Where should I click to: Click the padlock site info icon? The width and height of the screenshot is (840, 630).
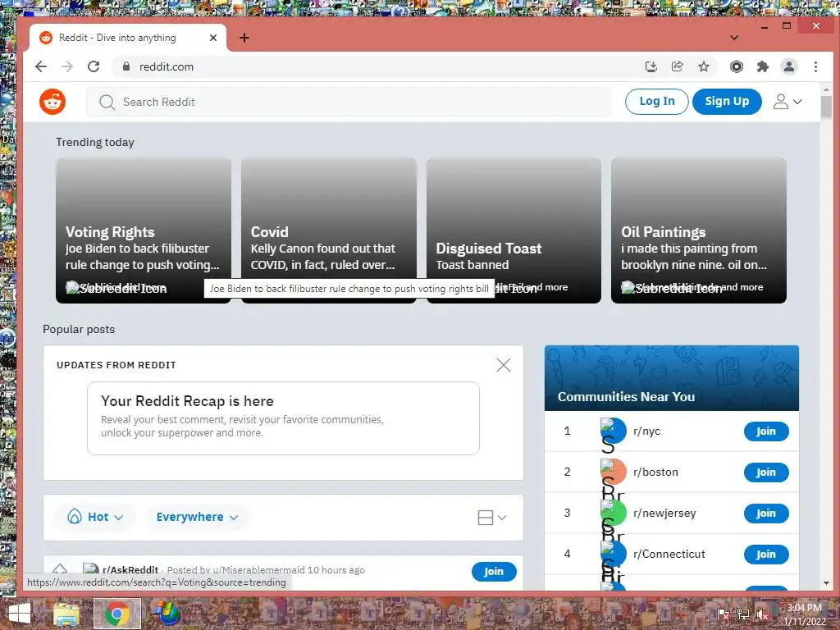tap(126, 66)
